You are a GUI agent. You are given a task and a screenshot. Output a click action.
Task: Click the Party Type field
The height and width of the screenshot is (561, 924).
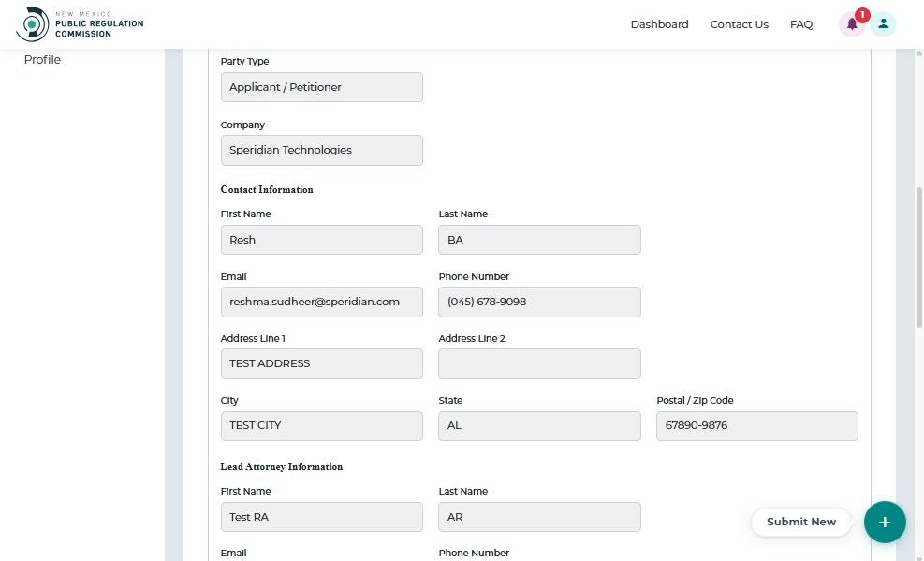[321, 87]
